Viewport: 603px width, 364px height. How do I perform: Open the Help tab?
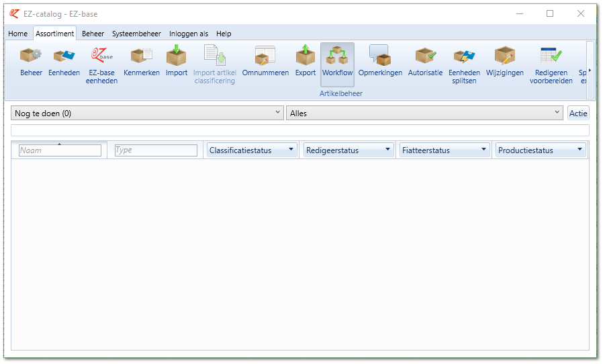pyautogui.click(x=224, y=34)
